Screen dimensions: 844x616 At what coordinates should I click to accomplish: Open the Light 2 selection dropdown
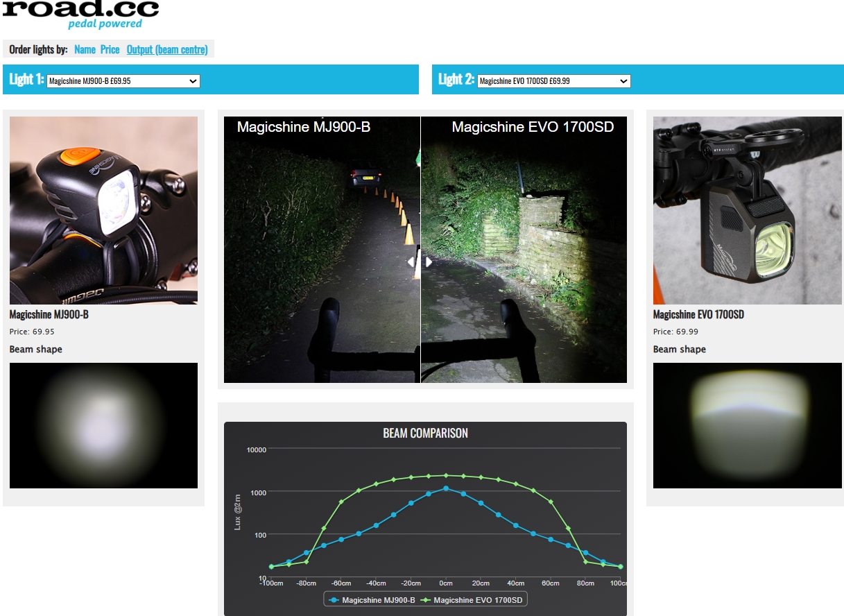point(554,81)
